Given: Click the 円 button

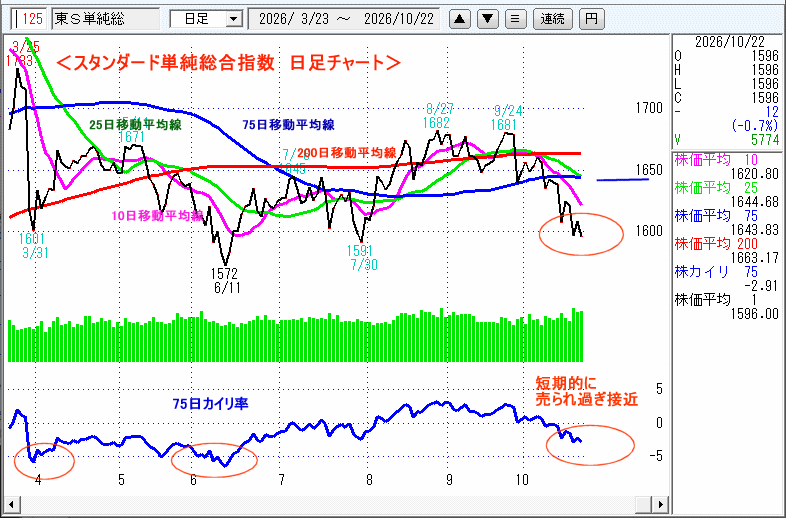Looking at the screenshot, I should (x=592, y=20).
